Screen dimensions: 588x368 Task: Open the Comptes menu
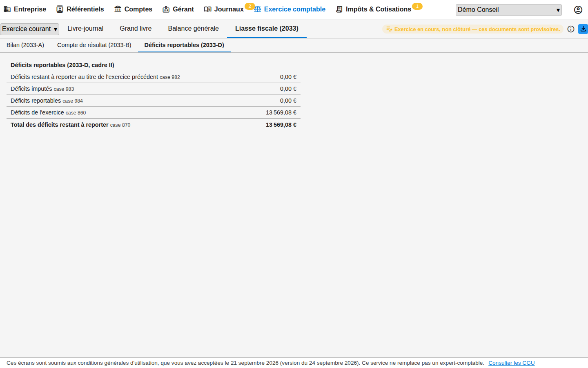pyautogui.click(x=133, y=9)
